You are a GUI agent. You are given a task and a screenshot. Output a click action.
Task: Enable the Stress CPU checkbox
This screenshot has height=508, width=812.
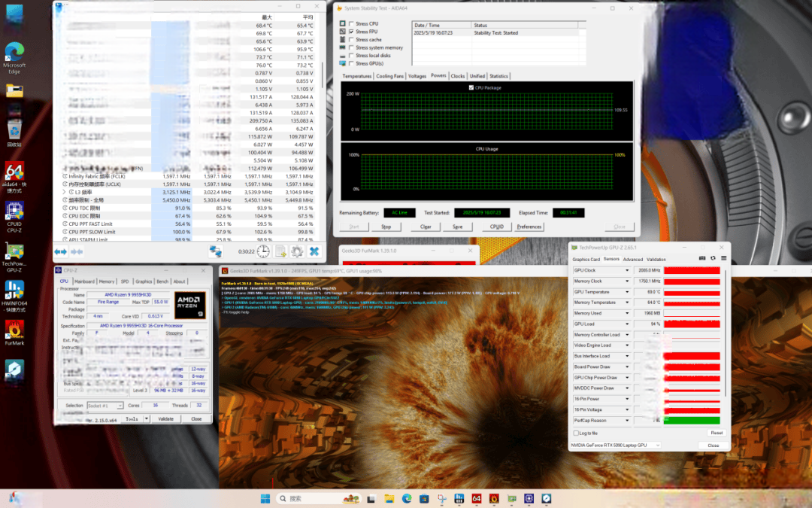[351, 24]
